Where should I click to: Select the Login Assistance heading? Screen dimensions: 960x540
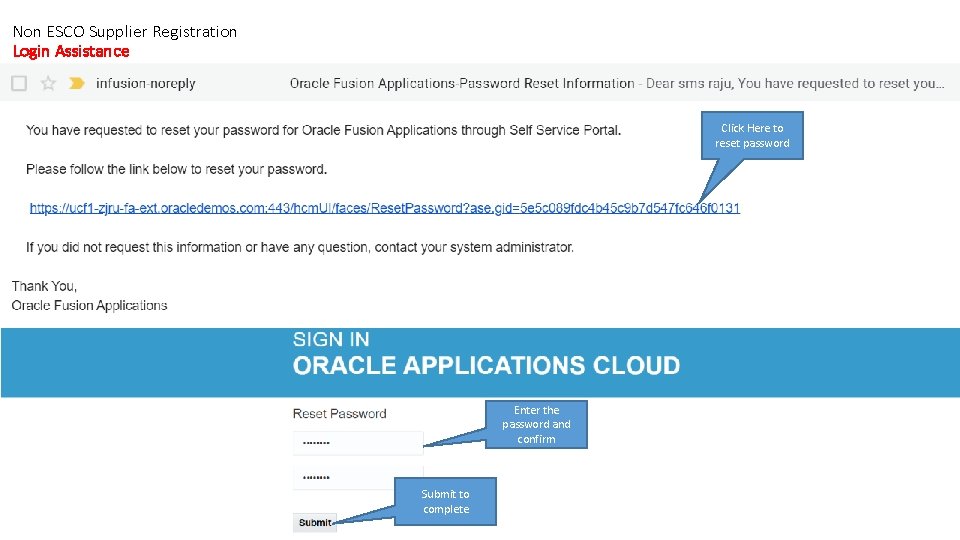(x=71, y=51)
